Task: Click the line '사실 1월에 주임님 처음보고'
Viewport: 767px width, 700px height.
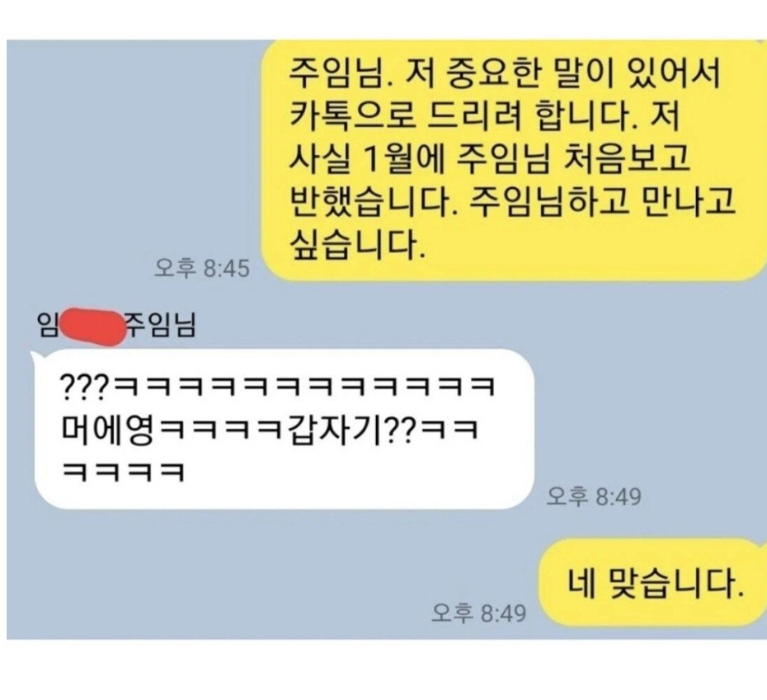Action: (489, 158)
